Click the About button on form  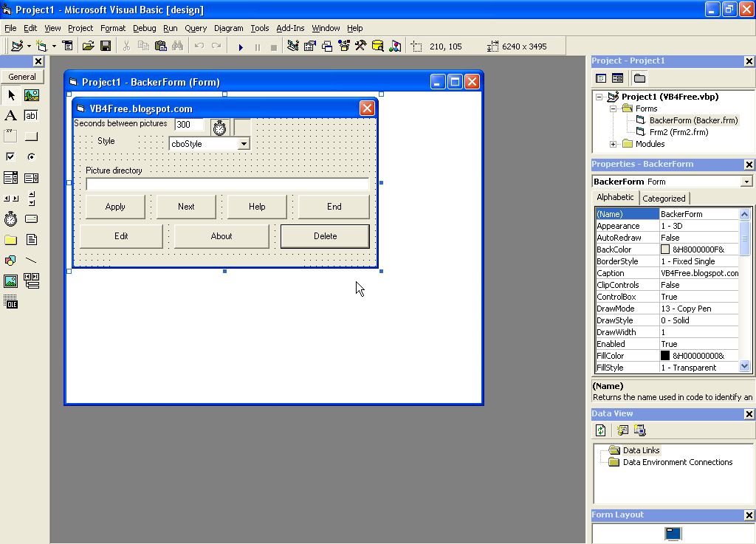pos(221,236)
